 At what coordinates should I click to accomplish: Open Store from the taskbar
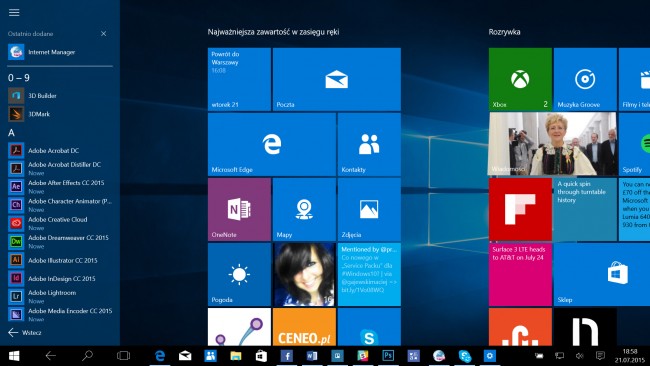click(261, 356)
